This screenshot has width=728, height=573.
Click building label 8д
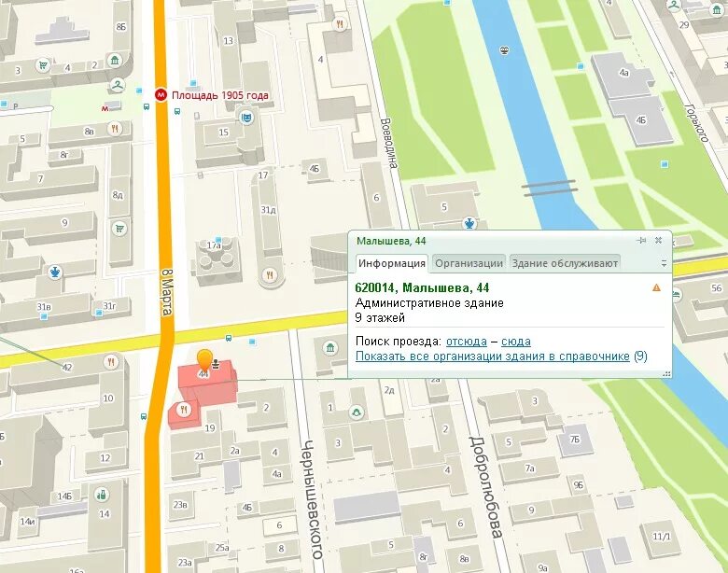(118, 195)
